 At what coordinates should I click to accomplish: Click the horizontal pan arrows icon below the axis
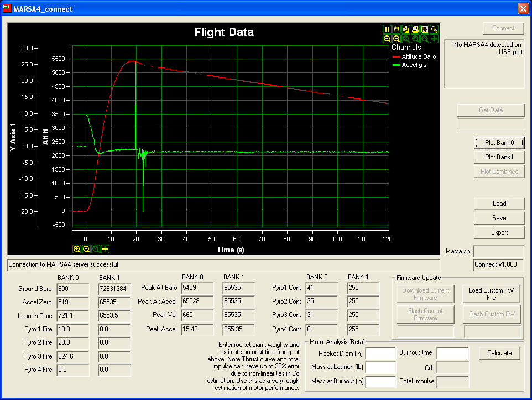105,249
